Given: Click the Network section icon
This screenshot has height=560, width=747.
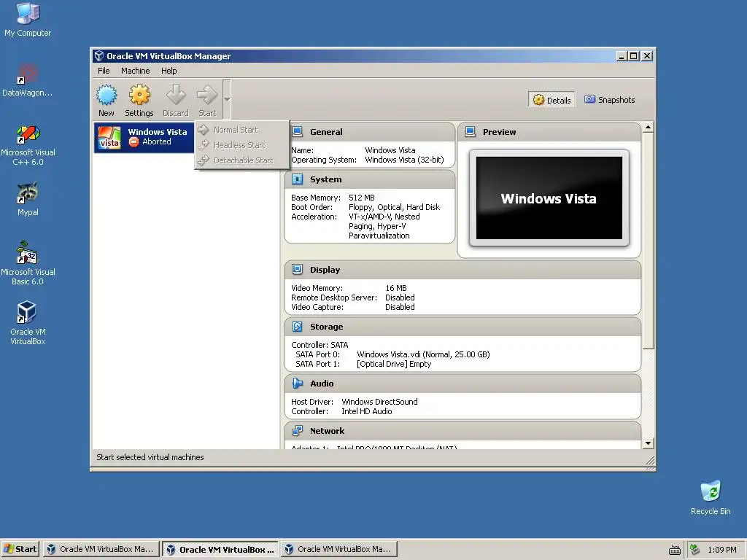Looking at the screenshot, I should (298, 430).
